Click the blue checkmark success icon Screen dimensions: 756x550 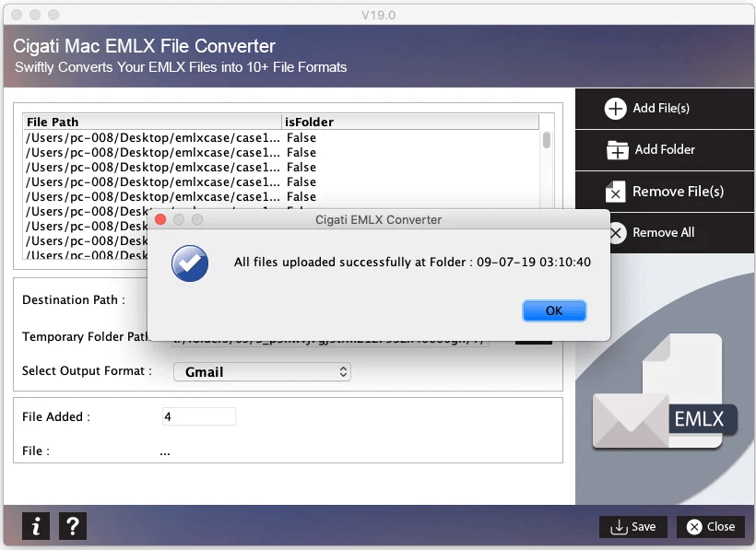pyautogui.click(x=190, y=263)
